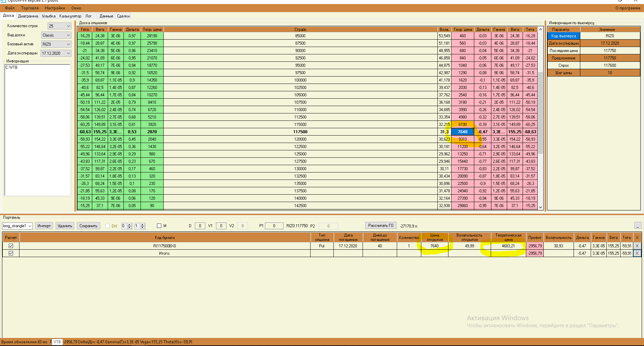The width and height of the screenshot is (644, 346).
Task: Switch to the Сделки tab
Action: tap(123, 16)
